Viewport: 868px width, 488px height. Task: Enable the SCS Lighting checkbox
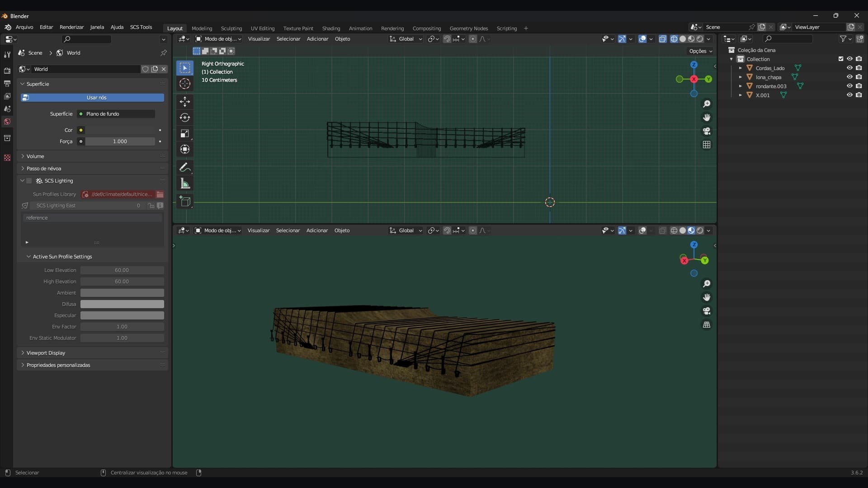tap(29, 181)
